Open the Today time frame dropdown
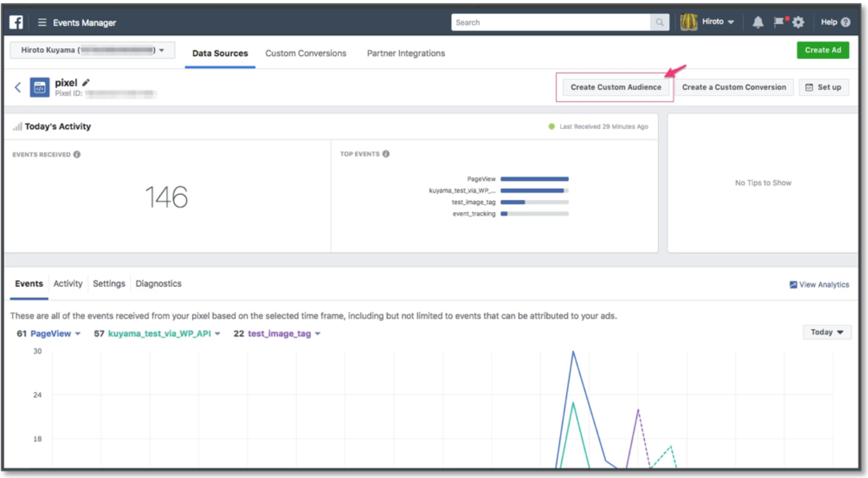The width and height of the screenshot is (868, 478). coord(827,332)
